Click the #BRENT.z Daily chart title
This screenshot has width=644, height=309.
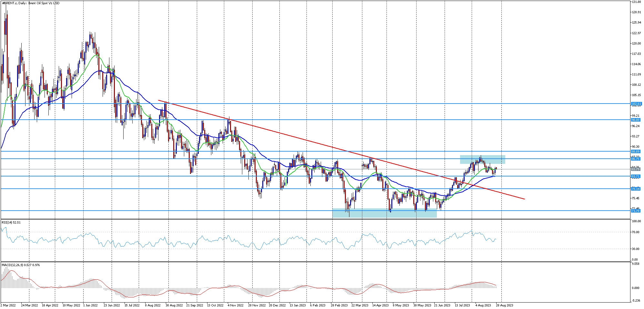click(x=31, y=3)
